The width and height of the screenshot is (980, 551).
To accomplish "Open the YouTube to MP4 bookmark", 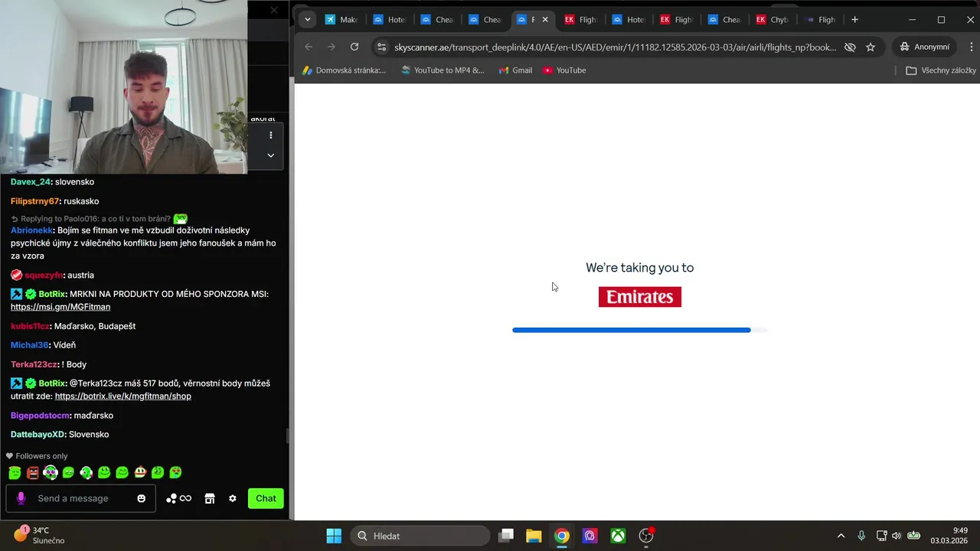I will 443,70.
